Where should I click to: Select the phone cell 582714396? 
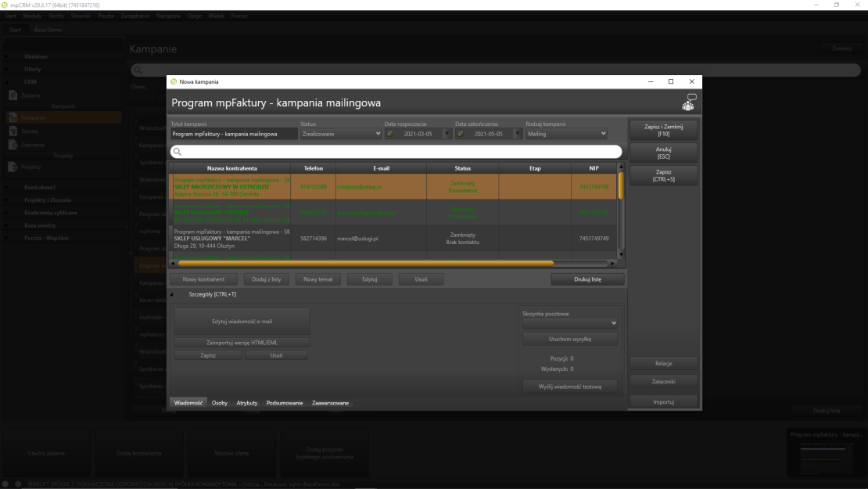point(314,239)
